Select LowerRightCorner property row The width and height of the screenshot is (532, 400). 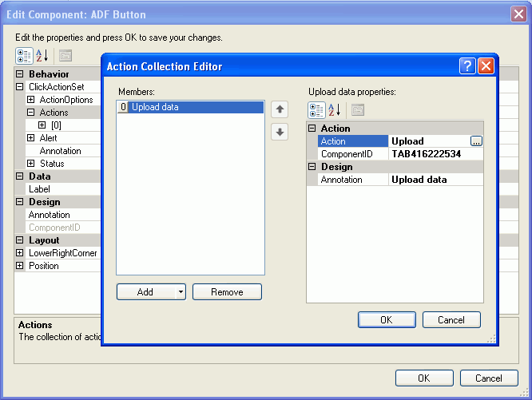pos(63,253)
